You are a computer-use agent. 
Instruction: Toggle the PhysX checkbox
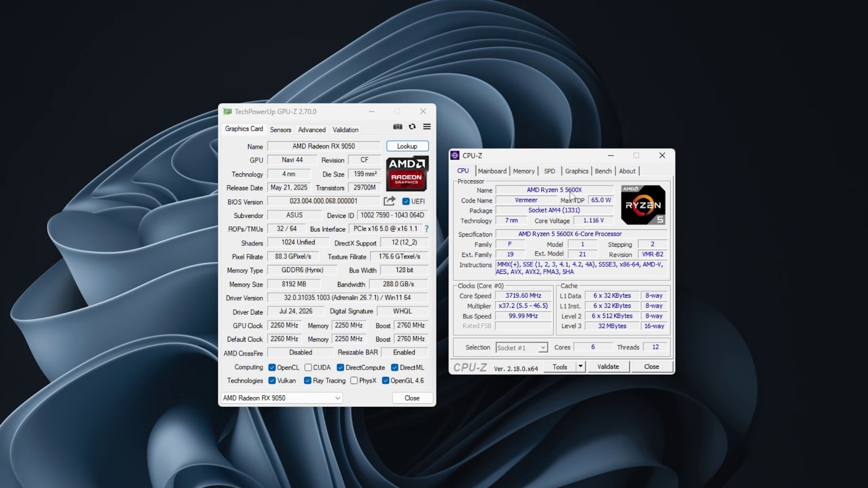pos(354,381)
